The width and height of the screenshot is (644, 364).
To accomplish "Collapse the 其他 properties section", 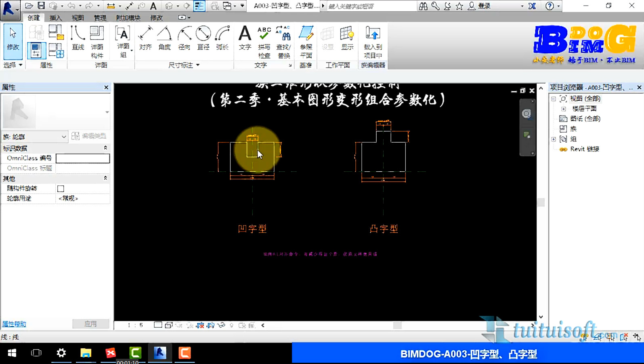I will (x=105, y=178).
